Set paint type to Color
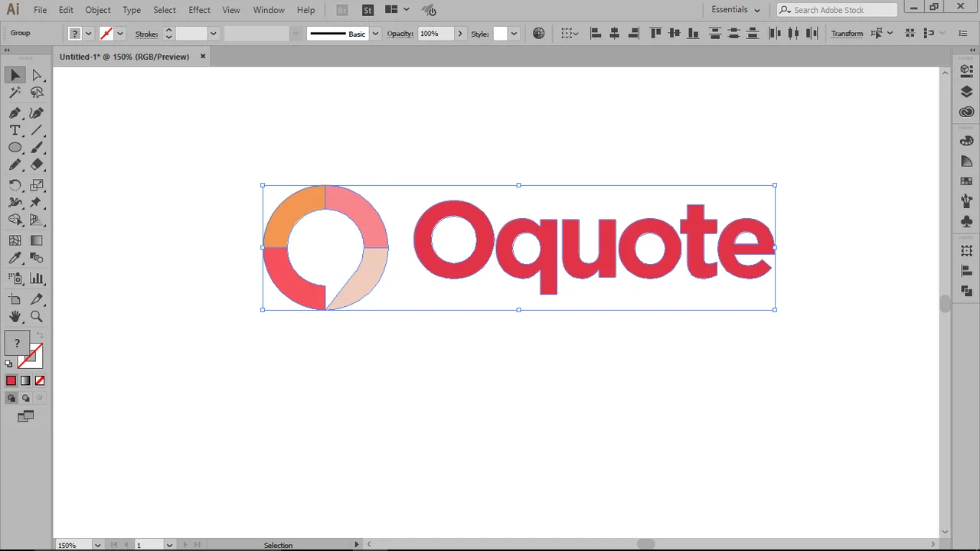The image size is (980, 551). coord(11,380)
